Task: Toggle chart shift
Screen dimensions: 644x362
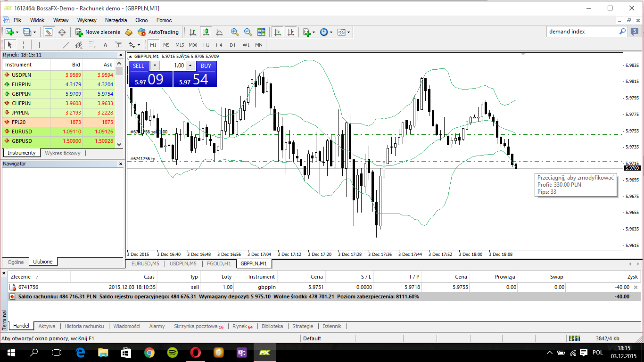Action: point(291,32)
